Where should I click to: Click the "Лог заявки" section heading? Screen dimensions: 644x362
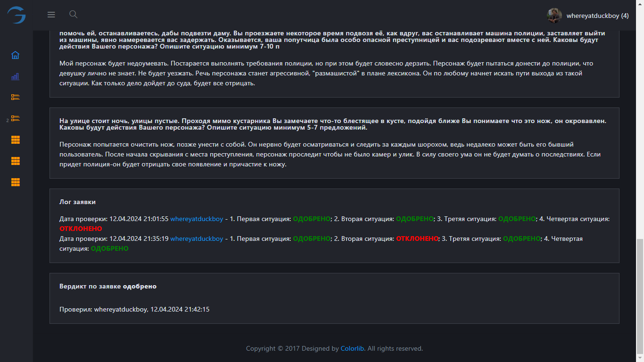[77, 202]
